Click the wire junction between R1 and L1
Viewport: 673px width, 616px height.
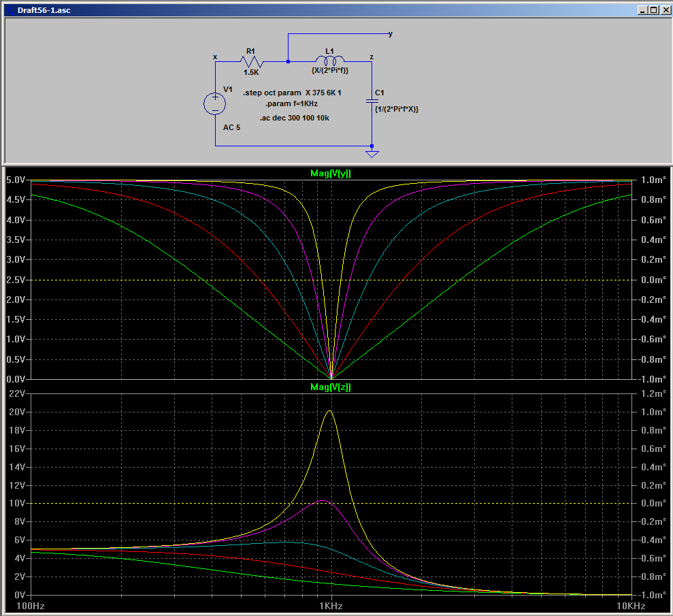click(x=288, y=62)
